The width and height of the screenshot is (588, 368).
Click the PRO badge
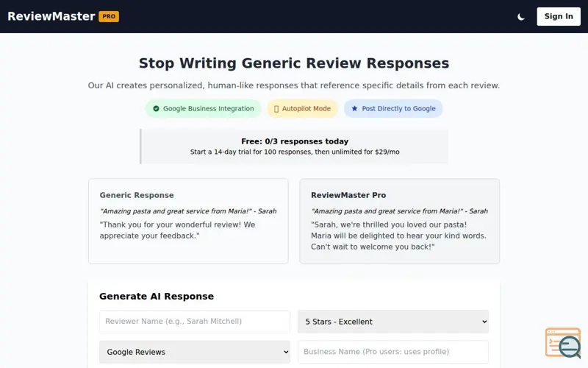pos(109,16)
